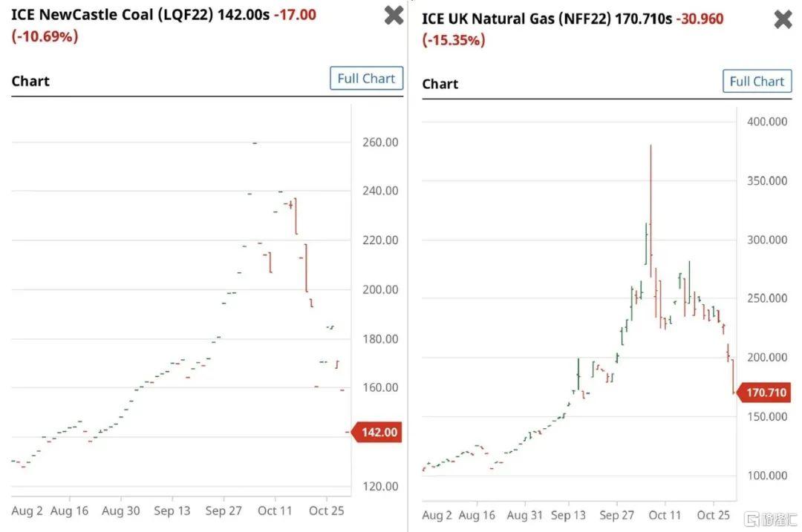Click the red 142.00 price flag
Viewport: 802px width, 532px height.
[x=379, y=432]
